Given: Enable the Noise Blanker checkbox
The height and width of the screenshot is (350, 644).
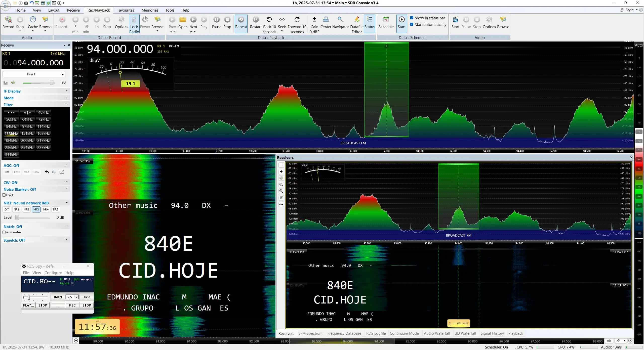Looking at the screenshot, I should (x=4, y=195).
